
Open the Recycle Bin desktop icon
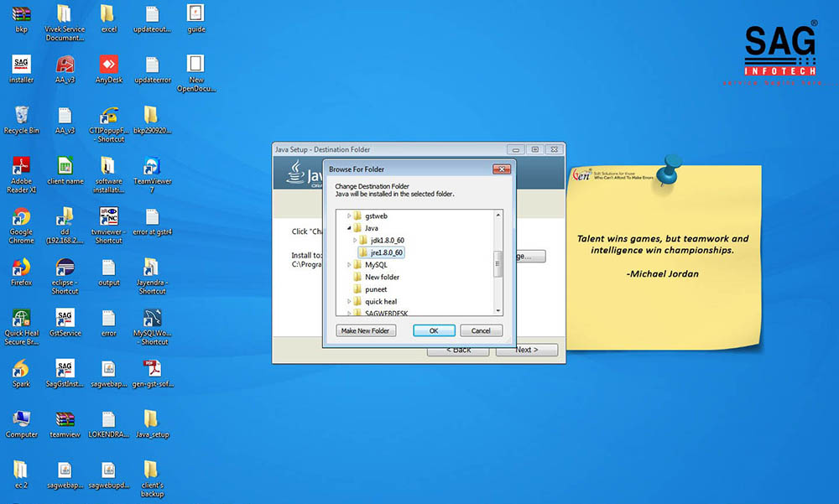coord(21,116)
